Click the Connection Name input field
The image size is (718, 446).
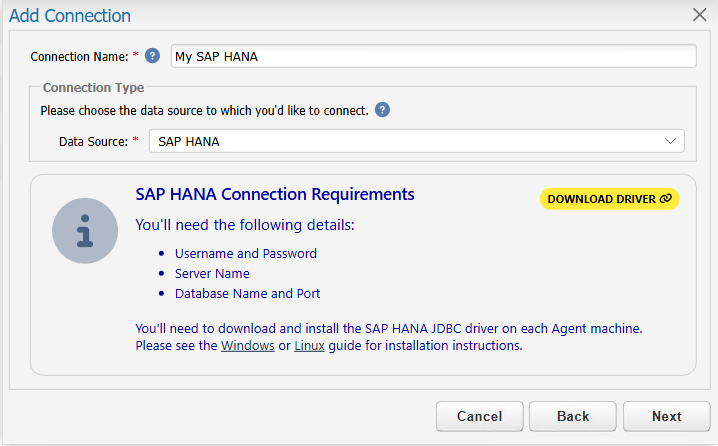(434, 56)
